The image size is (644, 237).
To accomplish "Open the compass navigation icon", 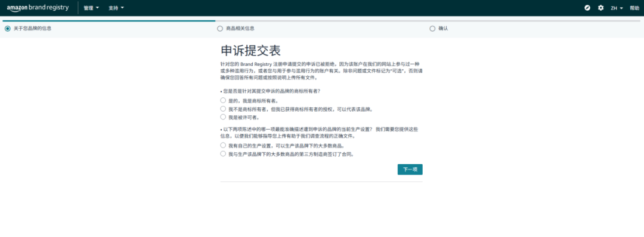I will [x=587, y=8].
